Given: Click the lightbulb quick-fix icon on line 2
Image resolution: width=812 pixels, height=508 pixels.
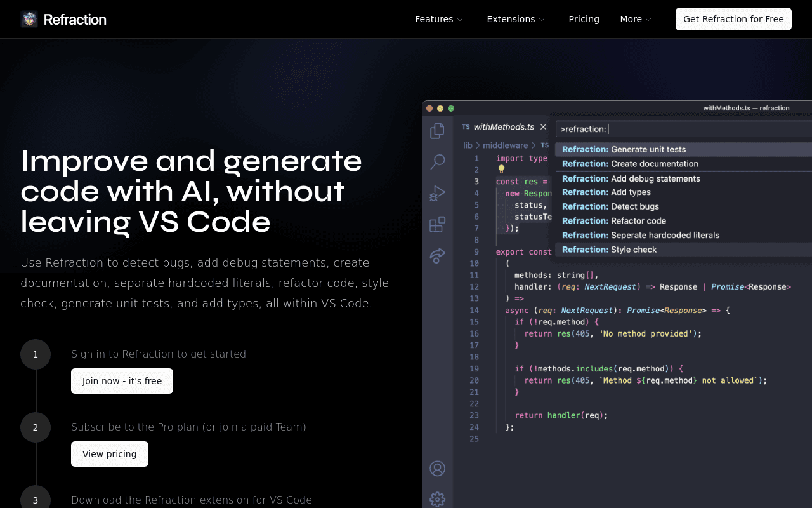Looking at the screenshot, I should click(501, 170).
